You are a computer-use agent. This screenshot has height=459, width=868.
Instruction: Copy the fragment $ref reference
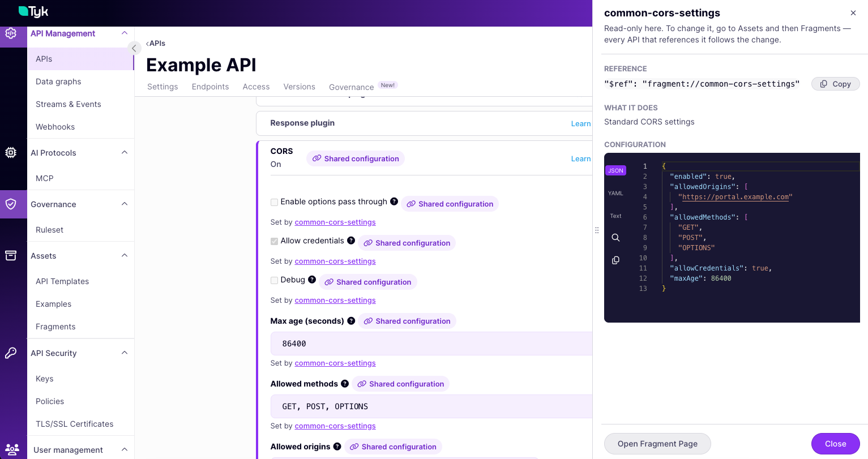tap(836, 84)
